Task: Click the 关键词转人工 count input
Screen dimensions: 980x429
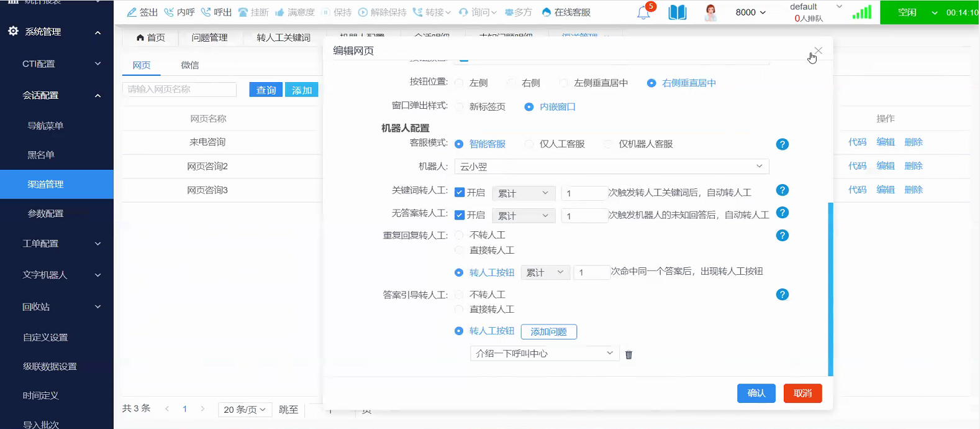Action: (x=584, y=193)
